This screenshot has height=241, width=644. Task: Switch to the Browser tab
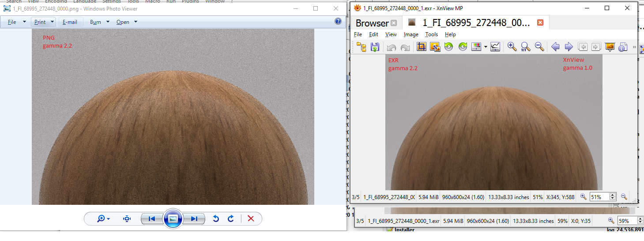click(x=372, y=23)
